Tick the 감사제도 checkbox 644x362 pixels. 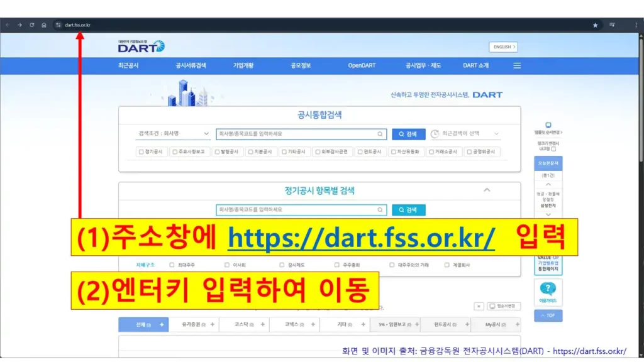[x=282, y=265]
